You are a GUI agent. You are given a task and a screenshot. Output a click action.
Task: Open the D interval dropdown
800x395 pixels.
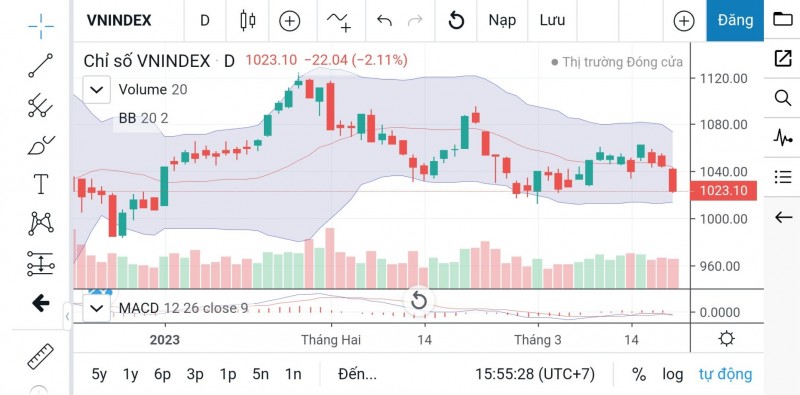click(205, 20)
